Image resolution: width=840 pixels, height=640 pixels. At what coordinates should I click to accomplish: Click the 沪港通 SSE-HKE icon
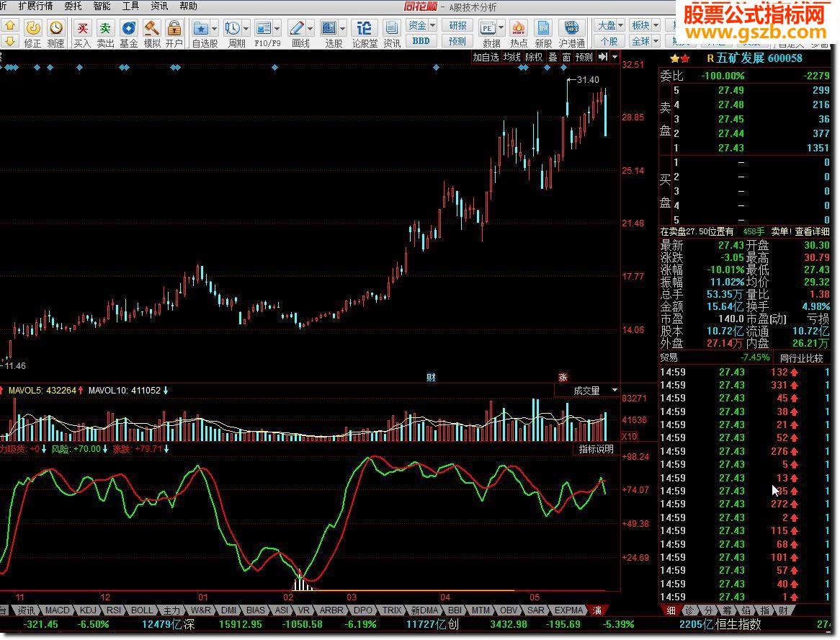pyautogui.click(x=571, y=28)
